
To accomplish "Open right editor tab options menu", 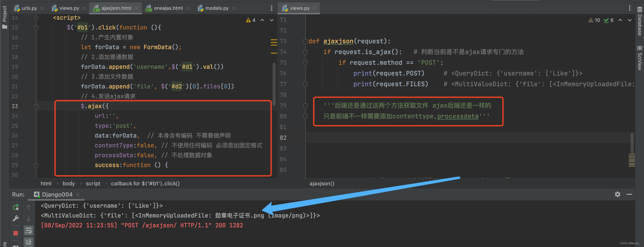I will click(629, 8).
